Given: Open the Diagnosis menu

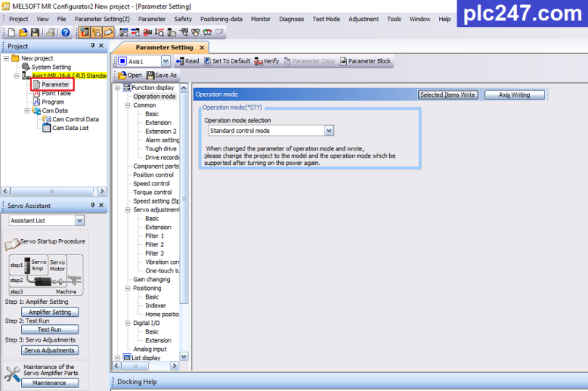Looking at the screenshot, I should click(291, 19).
